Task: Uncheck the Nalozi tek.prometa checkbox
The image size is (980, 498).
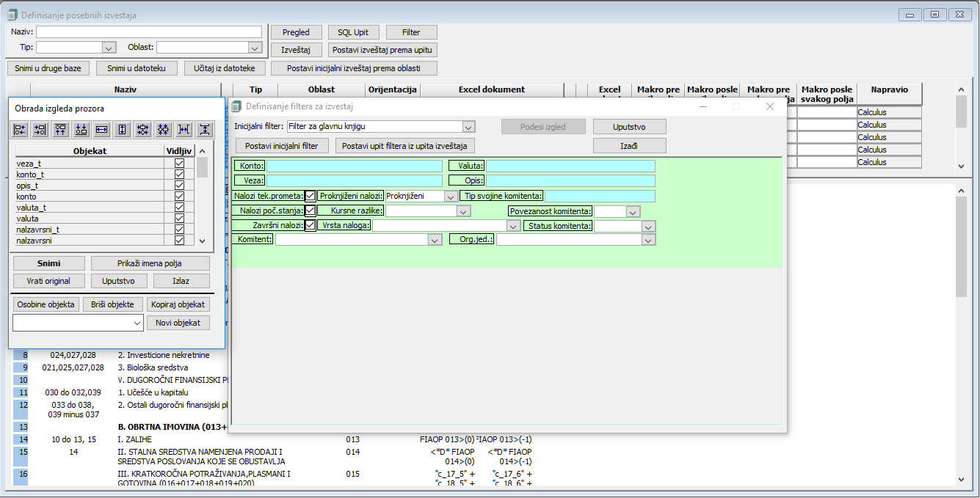Action: 311,196
